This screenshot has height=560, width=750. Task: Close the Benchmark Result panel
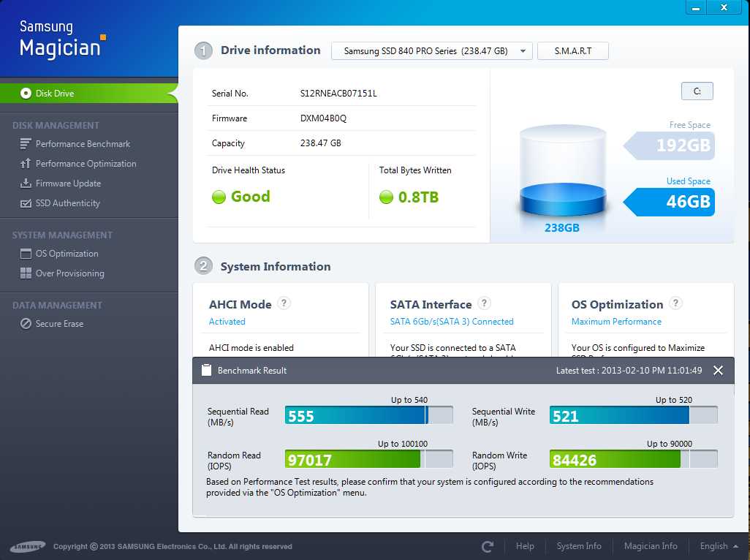click(x=718, y=370)
